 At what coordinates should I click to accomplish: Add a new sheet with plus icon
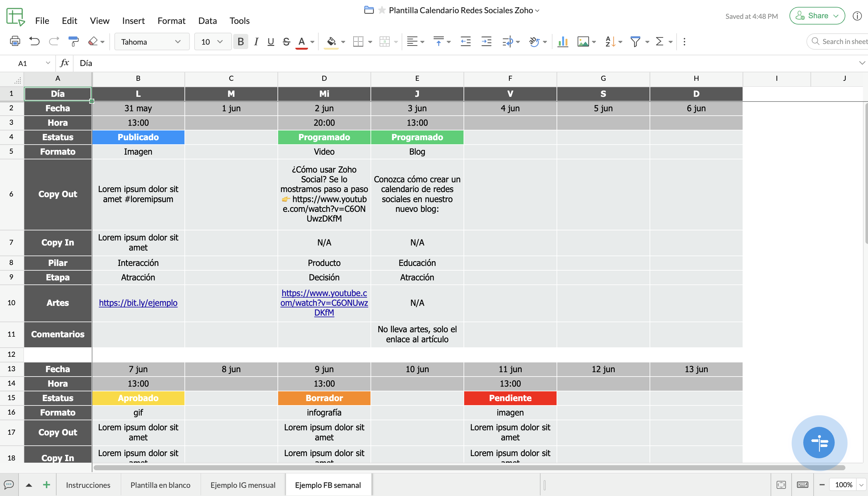46,484
